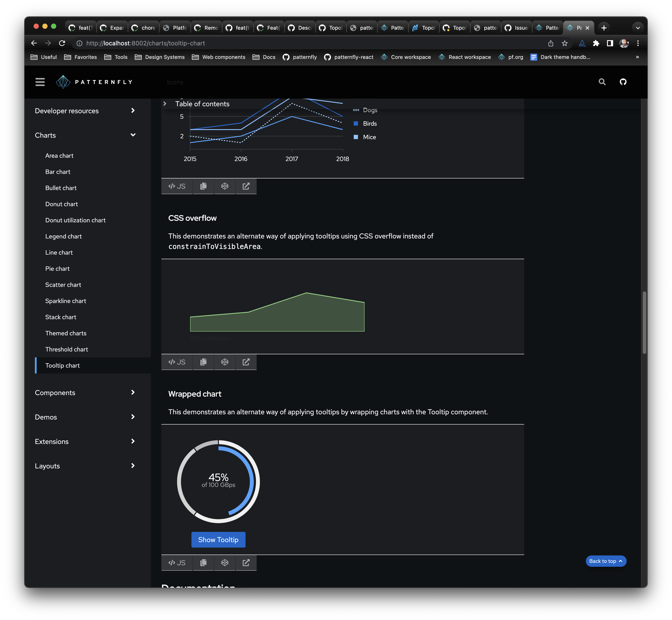Click the search magnifier icon in header

tap(602, 82)
